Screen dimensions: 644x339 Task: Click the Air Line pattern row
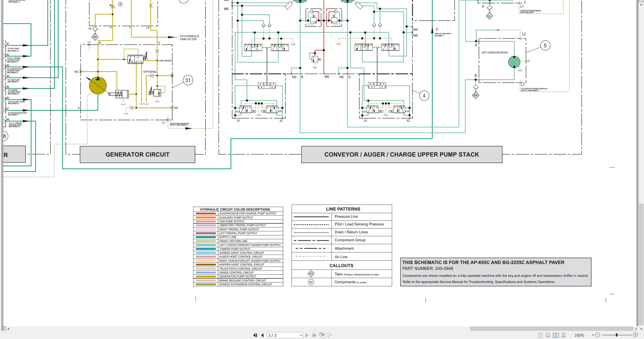click(342, 257)
